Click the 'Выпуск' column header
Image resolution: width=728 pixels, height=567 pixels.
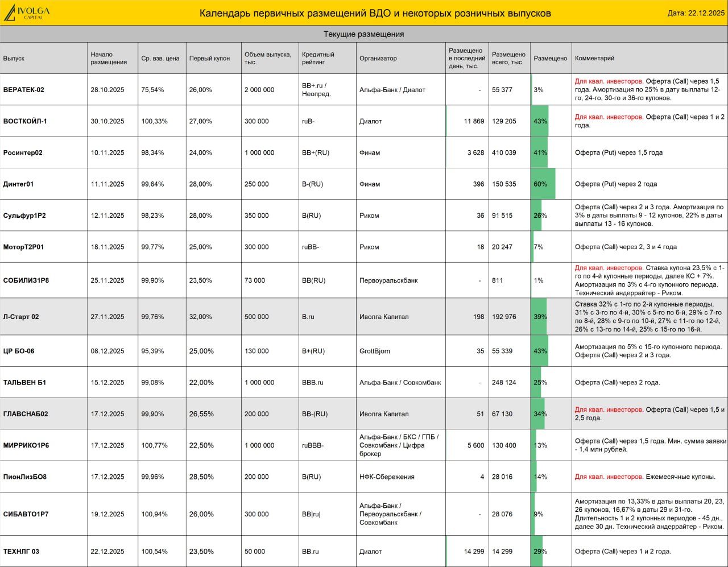pos(14,58)
